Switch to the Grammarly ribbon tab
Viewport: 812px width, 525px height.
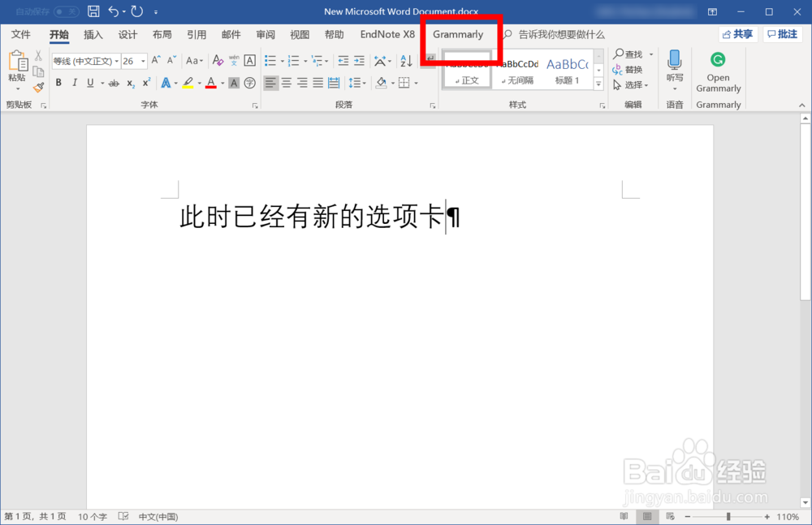point(460,35)
